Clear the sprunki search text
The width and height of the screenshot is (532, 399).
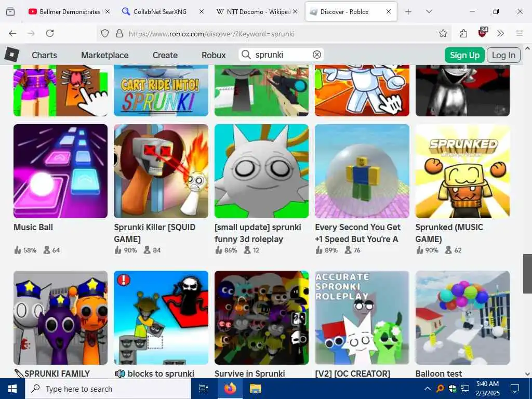point(317,55)
